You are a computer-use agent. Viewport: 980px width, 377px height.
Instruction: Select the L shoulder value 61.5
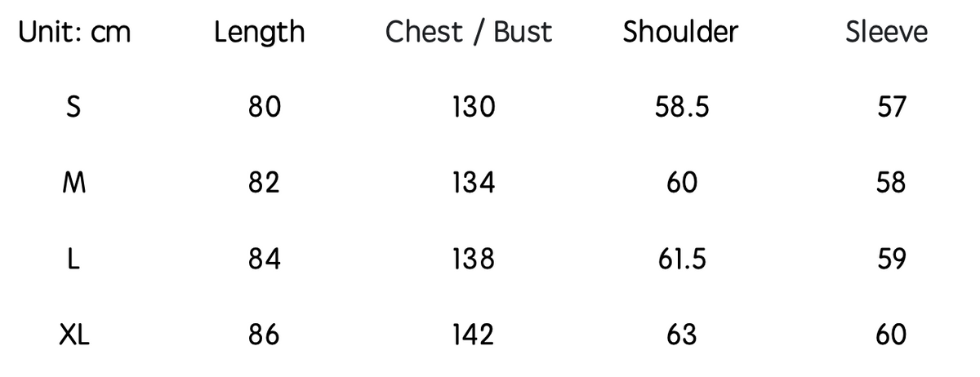(682, 259)
